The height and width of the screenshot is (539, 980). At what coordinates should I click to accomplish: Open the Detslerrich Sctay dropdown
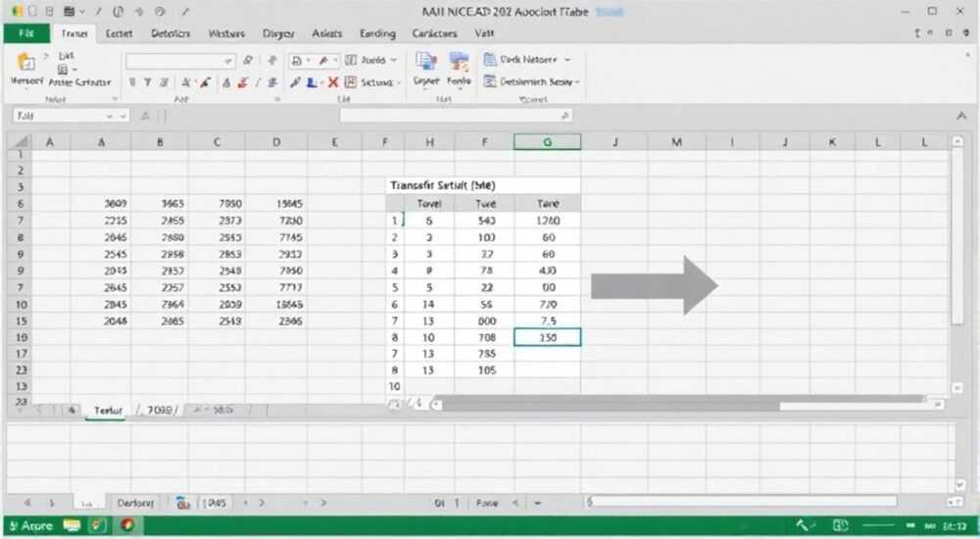coord(577,82)
